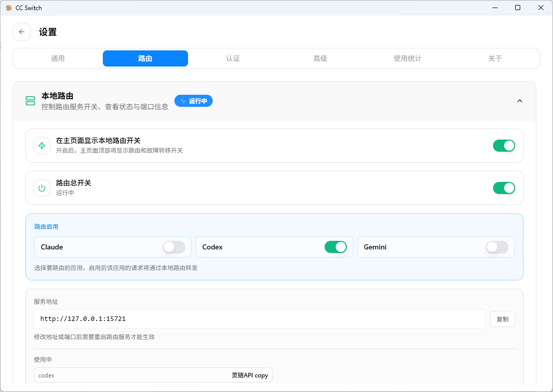Click the Claude label
The width and height of the screenshot is (553, 392).
coord(52,247)
